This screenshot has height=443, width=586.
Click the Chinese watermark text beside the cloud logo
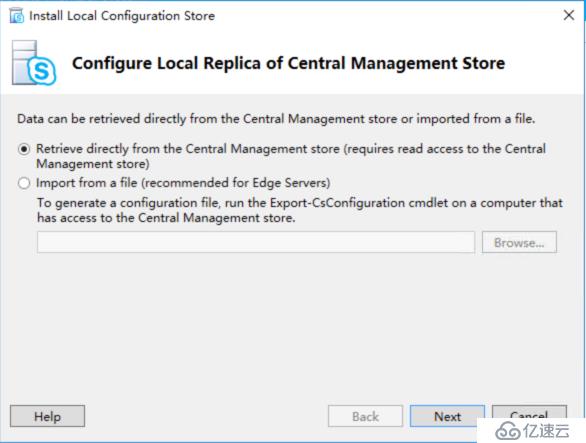click(x=546, y=431)
